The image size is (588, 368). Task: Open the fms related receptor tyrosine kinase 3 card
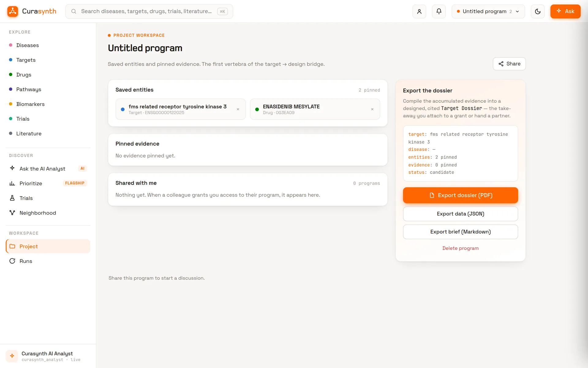(x=180, y=109)
